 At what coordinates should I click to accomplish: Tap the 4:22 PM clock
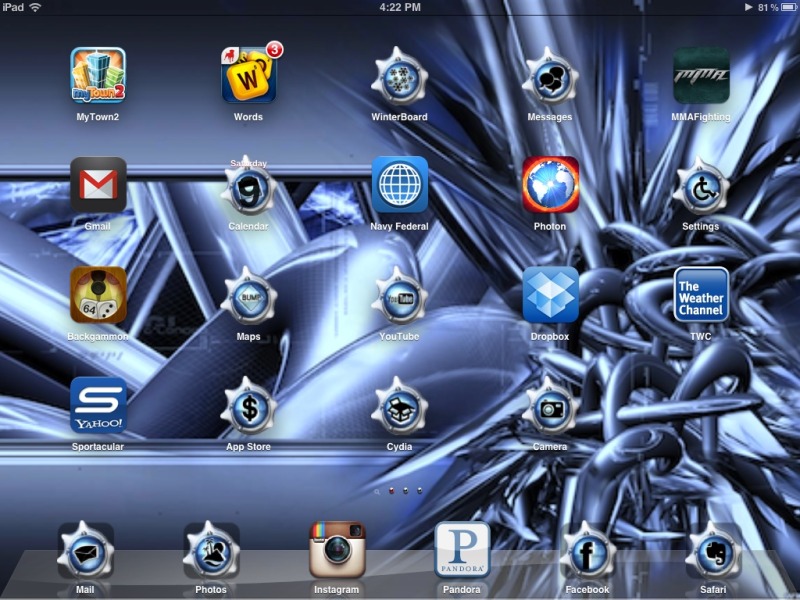400,7
